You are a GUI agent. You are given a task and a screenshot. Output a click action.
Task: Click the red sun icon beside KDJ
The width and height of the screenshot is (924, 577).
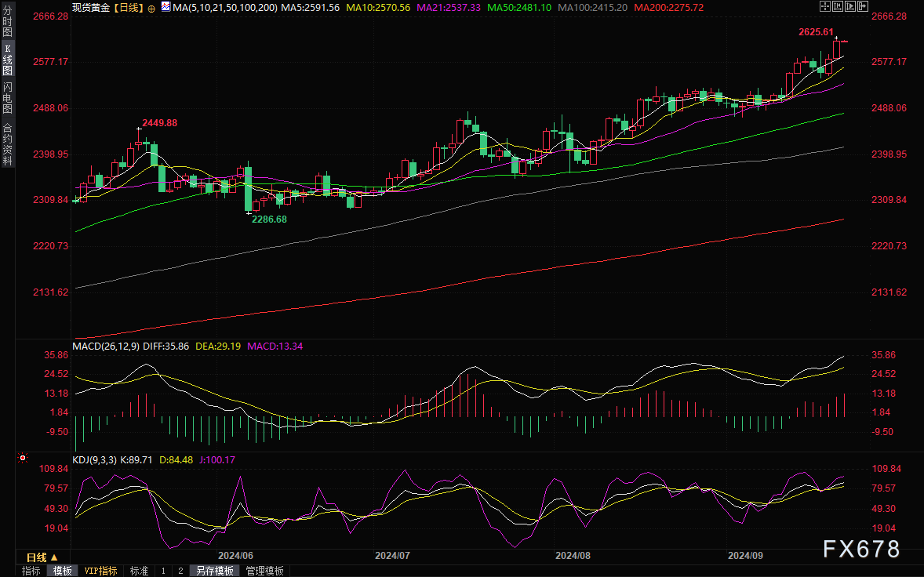pyautogui.click(x=22, y=458)
